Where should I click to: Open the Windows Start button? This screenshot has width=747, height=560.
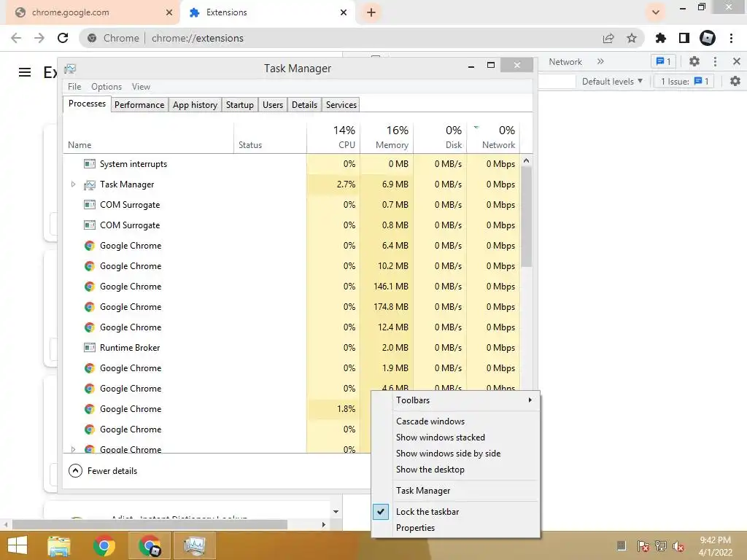[x=18, y=545]
